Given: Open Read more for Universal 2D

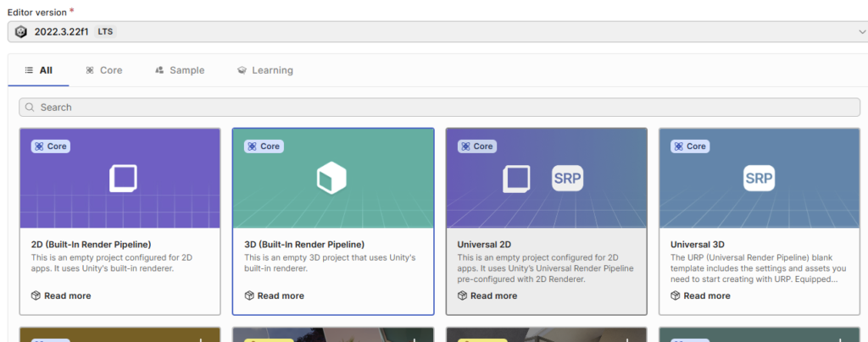Looking at the screenshot, I should pyautogui.click(x=487, y=295).
